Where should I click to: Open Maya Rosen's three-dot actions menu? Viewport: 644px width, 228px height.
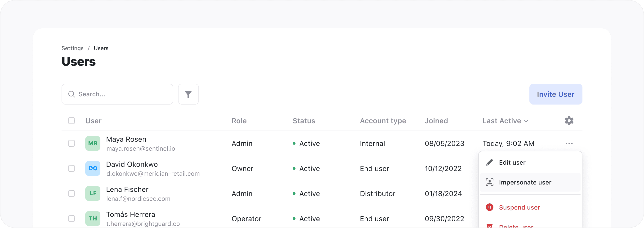click(569, 143)
